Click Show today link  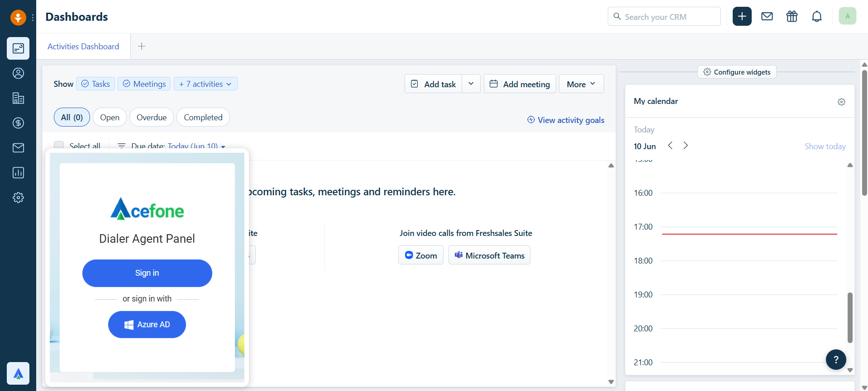tap(825, 146)
